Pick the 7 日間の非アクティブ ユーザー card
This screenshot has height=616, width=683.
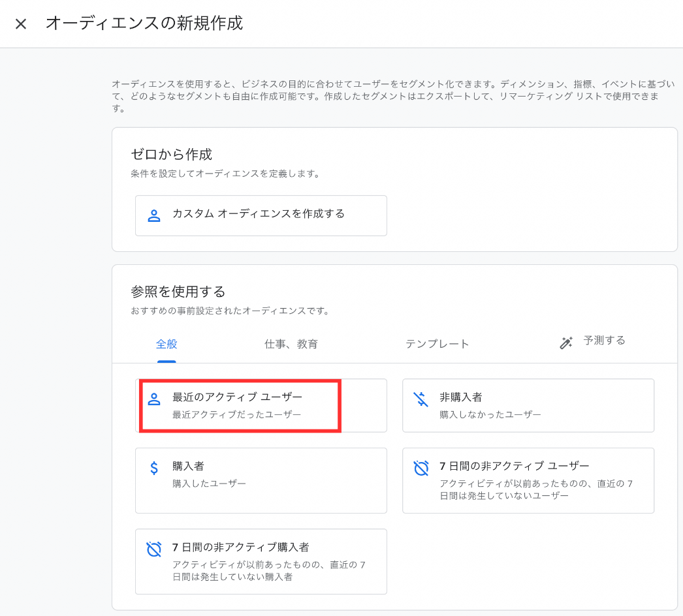pyautogui.click(x=528, y=481)
